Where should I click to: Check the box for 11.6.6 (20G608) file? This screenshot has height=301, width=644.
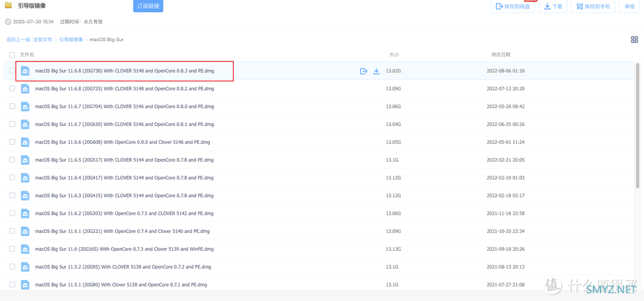pos(13,142)
